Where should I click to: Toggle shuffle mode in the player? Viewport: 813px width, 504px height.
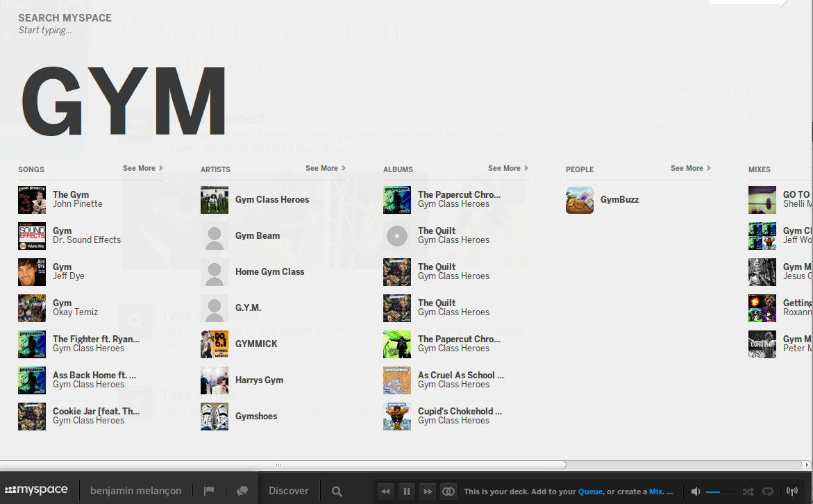pos(748,491)
